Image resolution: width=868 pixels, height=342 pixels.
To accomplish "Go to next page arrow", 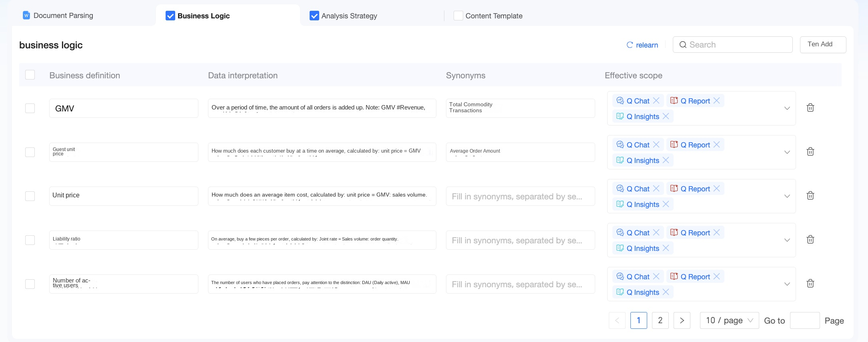I will pyautogui.click(x=682, y=320).
